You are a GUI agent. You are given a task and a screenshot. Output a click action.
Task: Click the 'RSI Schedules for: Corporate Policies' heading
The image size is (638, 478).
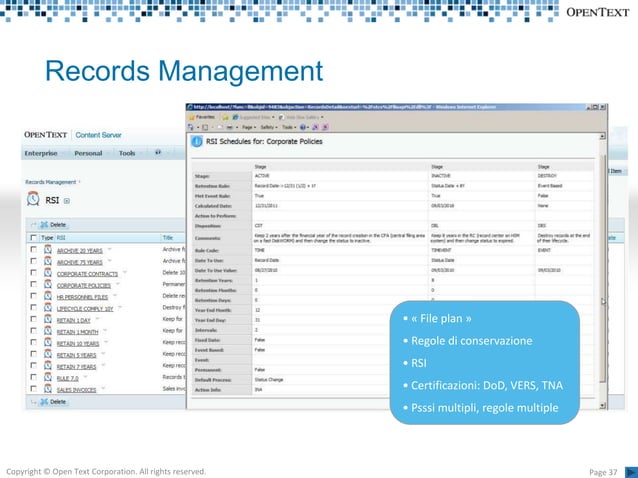tap(264, 142)
